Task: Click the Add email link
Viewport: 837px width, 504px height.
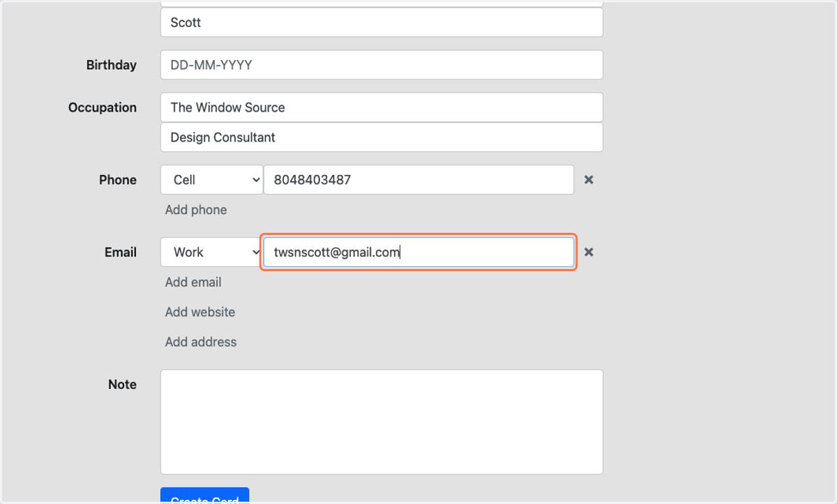Action: [193, 282]
